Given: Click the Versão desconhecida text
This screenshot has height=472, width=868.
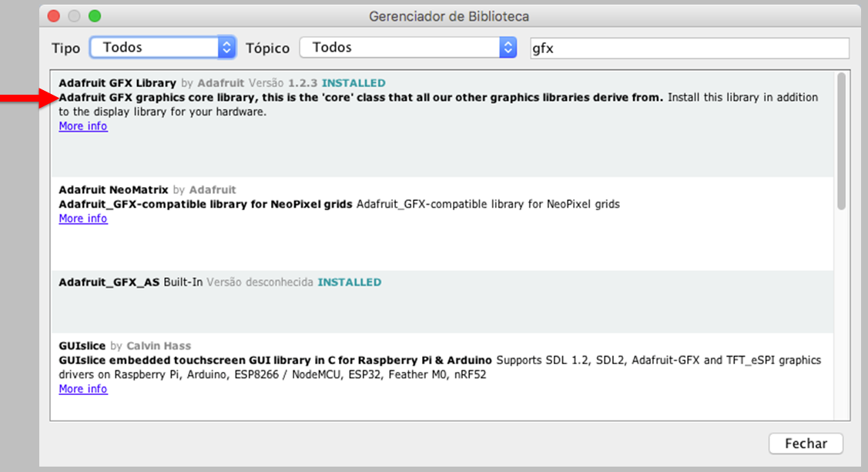Looking at the screenshot, I should pos(260,283).
